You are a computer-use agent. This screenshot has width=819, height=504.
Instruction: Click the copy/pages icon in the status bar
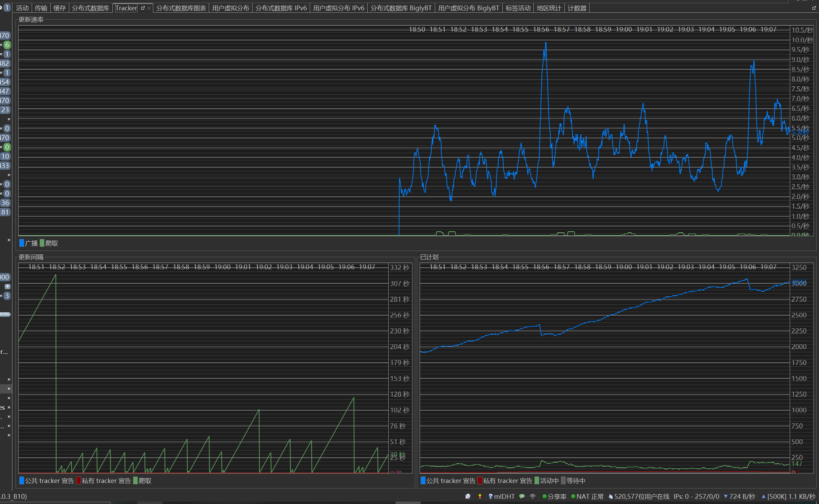(x=468, y=496)
